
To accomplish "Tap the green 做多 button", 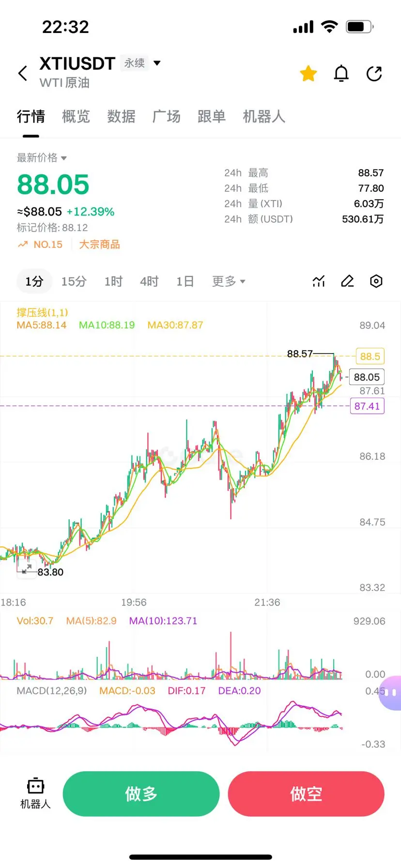I will 141,794.
